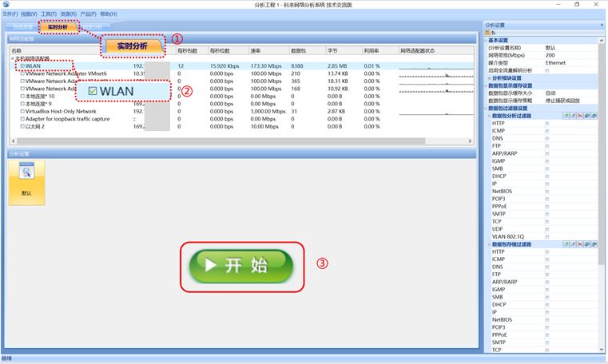The image size is (608, 364).
Task: Enable FTP in the packet storage filters
Action: point(547,275)
